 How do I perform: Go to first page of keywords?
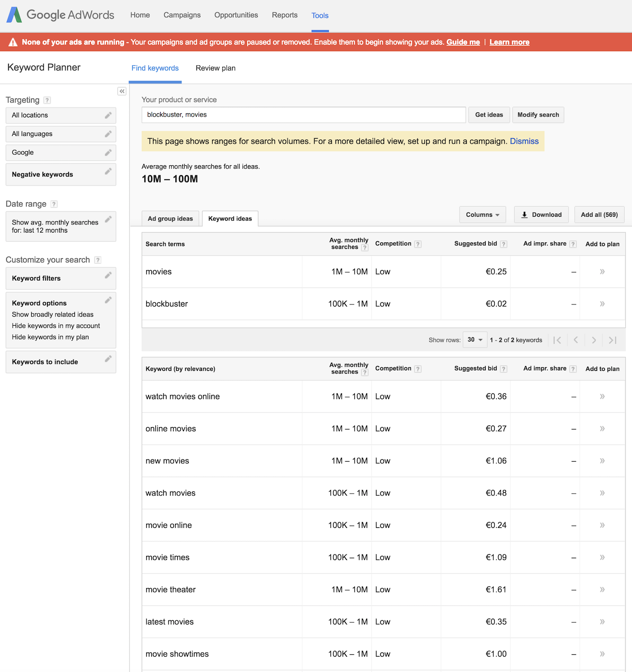(x=558, y=340)
